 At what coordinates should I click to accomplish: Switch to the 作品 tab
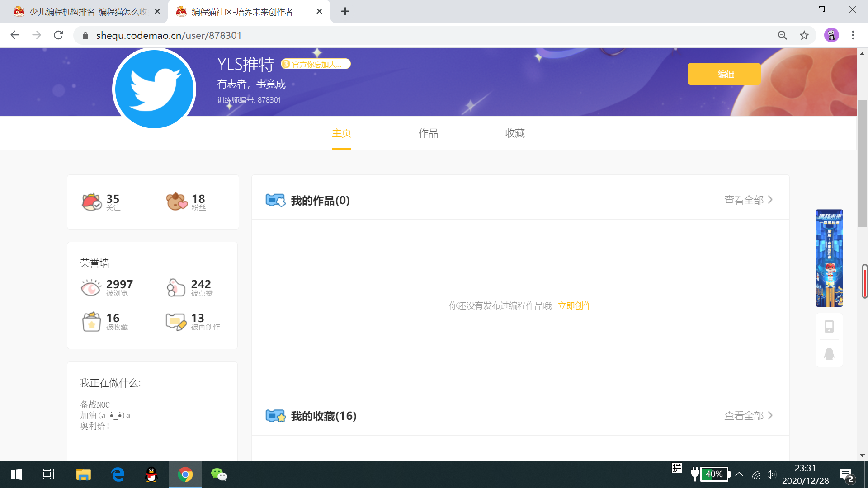pos(428,133)
